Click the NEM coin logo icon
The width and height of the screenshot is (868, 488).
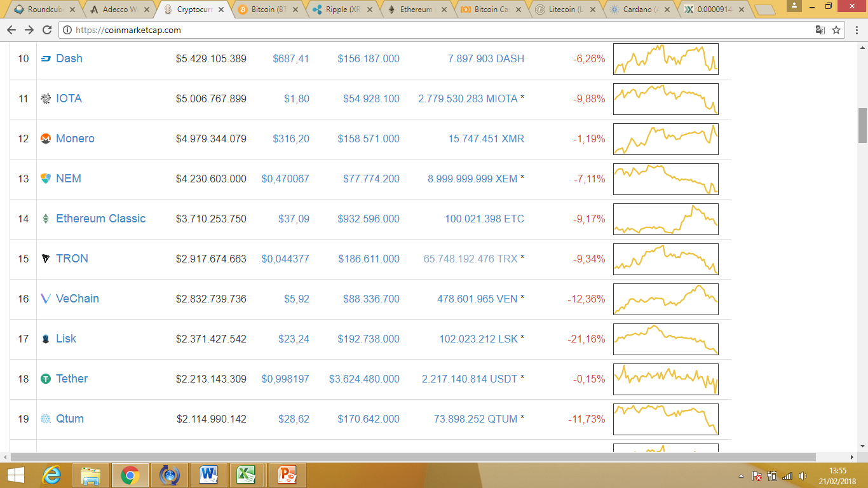46,179
